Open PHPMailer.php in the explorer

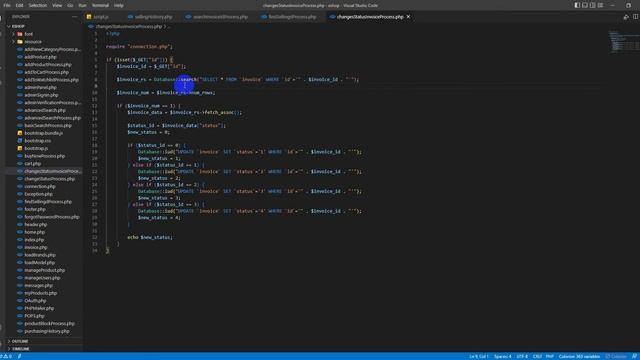39,309
